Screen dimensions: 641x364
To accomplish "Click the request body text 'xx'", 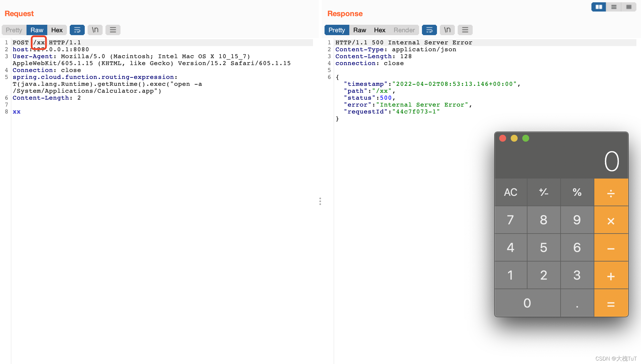I will point(16,112).
